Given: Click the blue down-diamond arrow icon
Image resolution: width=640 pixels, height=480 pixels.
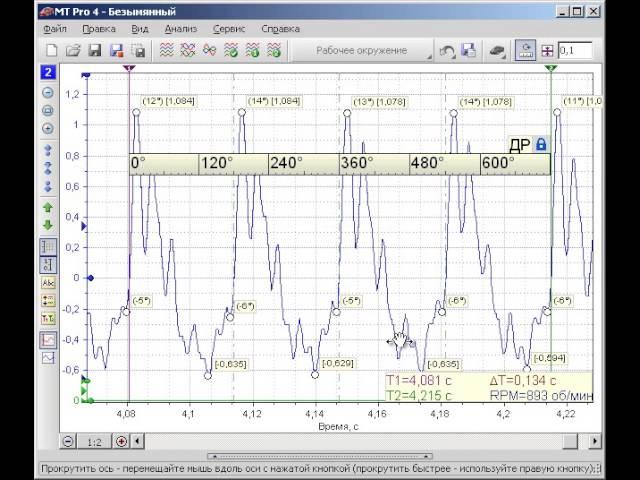Looking at the screenshot, I should (48, 186).
